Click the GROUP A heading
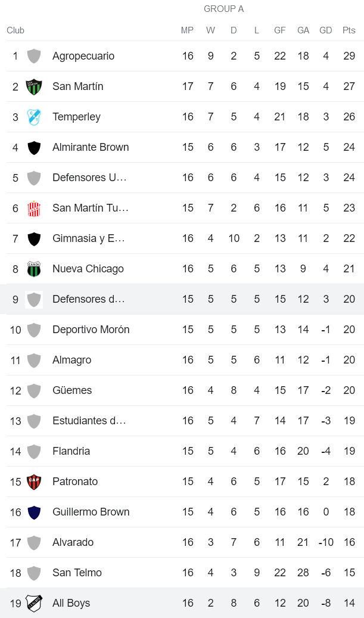 [223, 9]
